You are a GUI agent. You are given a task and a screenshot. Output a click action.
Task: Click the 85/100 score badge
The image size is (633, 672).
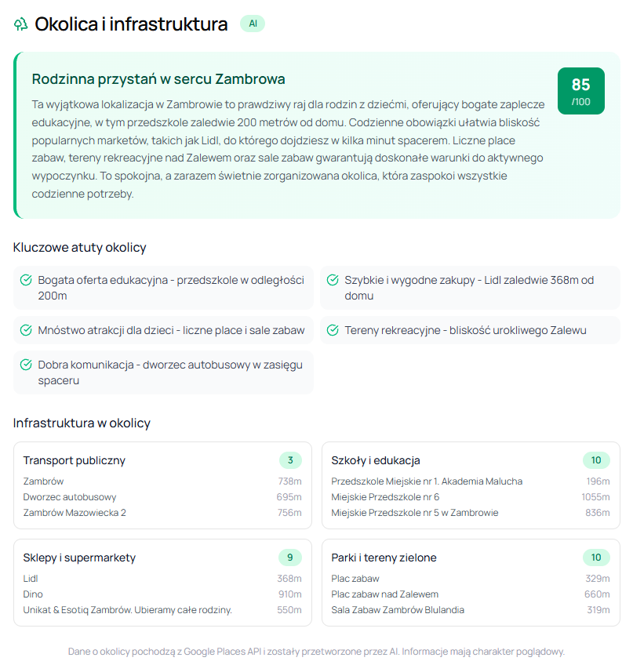coord(580,91)
